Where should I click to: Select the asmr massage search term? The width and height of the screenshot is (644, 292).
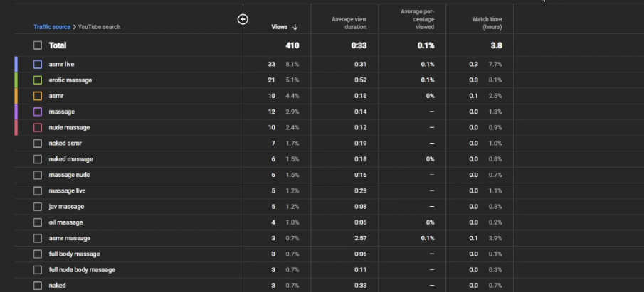click(x=70, y=238)
